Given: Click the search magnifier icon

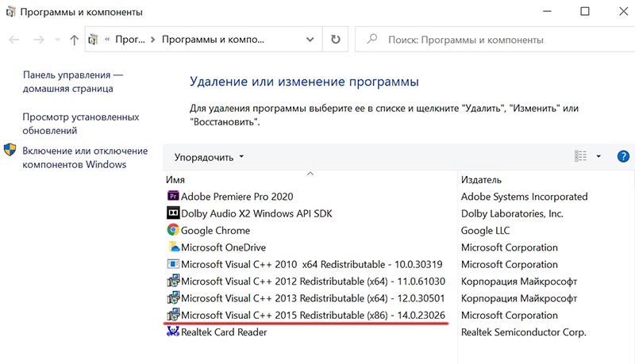Looking at the screenshot, I should 371,39.
